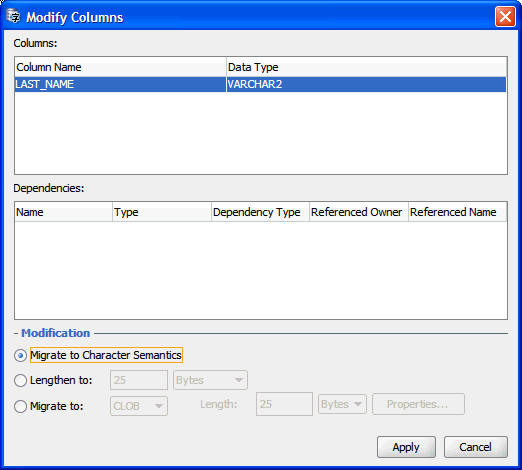Screen dimensions: 522x470
Task: Select the LAST_NAME column row
Action: tap(260, 84)
